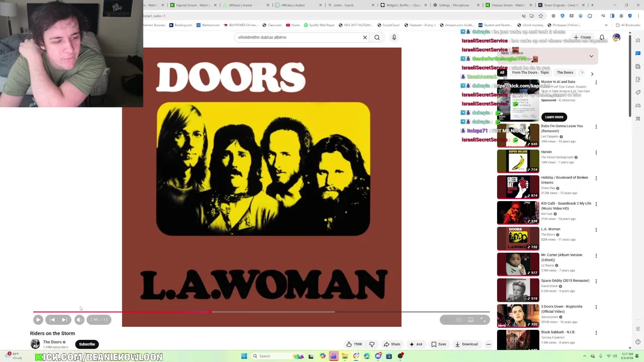
Task: Open options for Kryptonite video
Action: [596, 307]
